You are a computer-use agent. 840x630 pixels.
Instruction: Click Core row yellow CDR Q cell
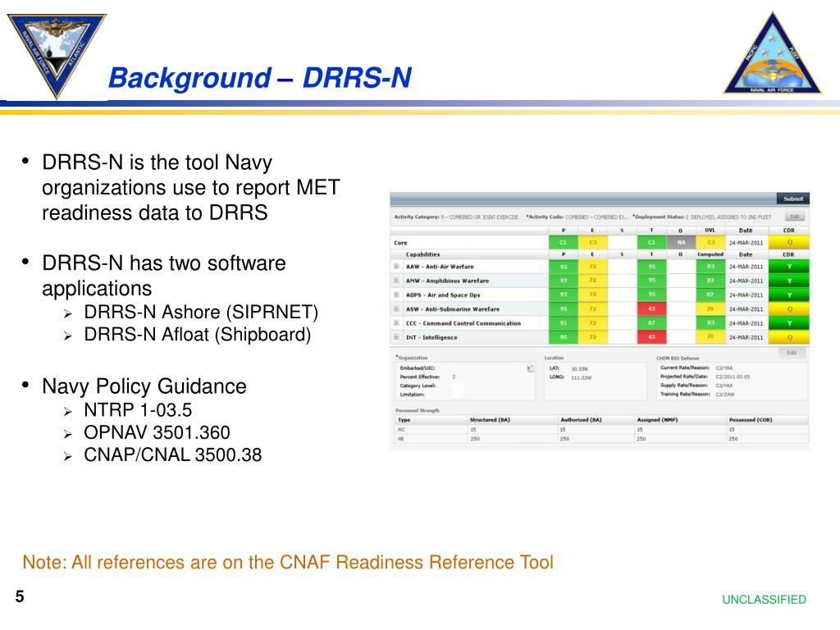pos(789,243)
